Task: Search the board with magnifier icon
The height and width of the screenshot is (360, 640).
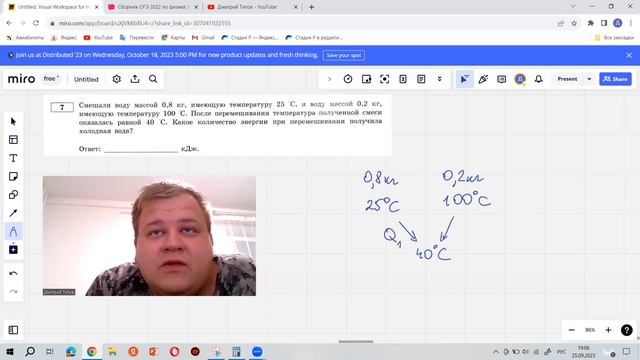Action: point(153,79)
